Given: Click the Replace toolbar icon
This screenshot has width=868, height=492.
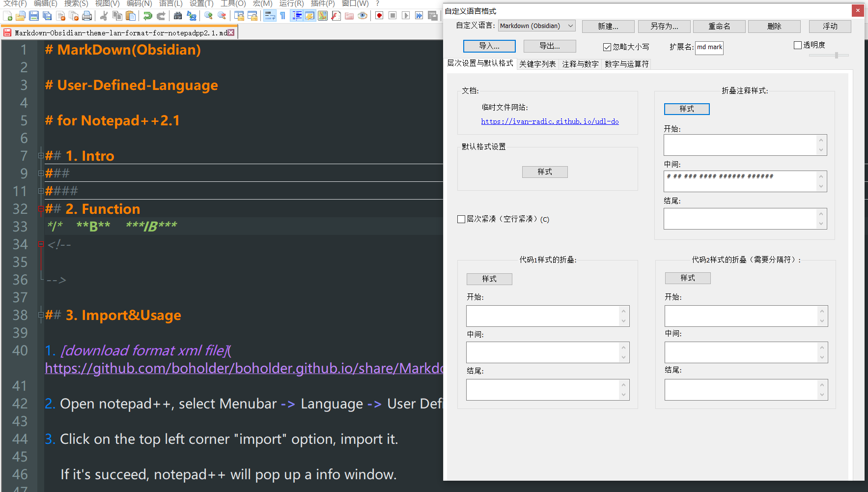Looking at the screenshot, I should (192, 16).
